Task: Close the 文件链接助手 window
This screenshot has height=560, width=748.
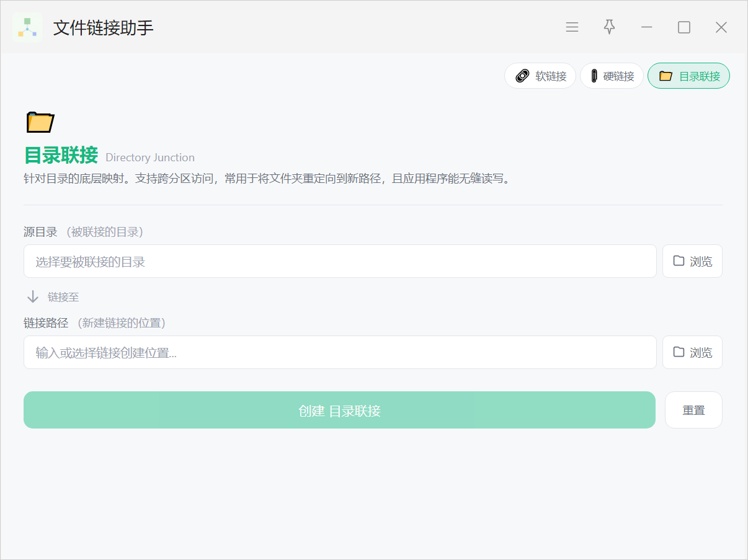Action: click(x=721, y=27)
